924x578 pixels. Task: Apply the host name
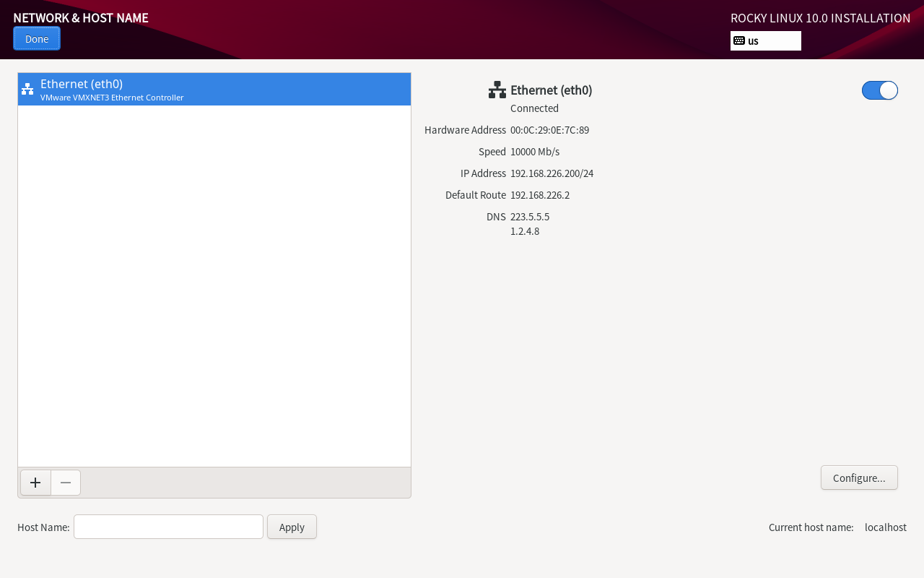[x=292, y=527]
